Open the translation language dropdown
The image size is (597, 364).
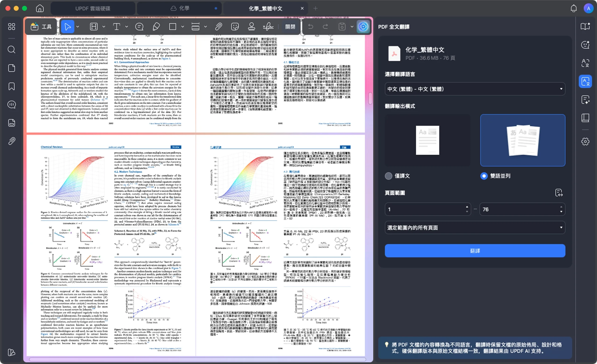(475, 89)
